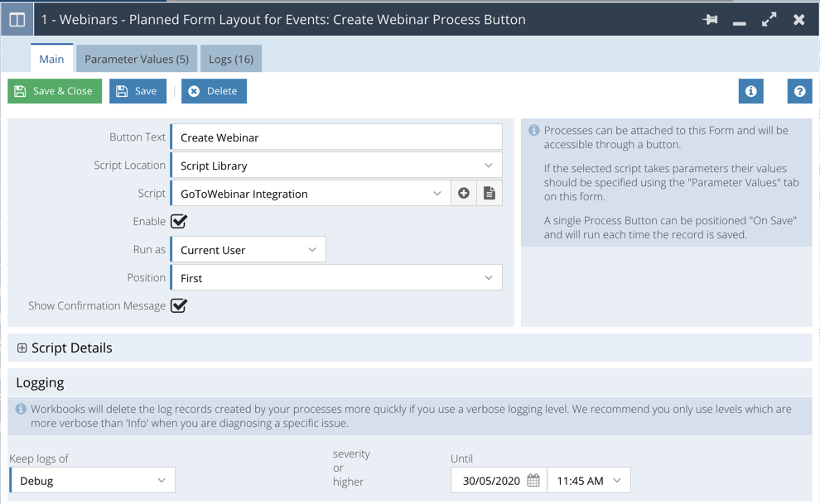Click the plus icon beside Script field
This screenshot has width=820, height=504.
pos(464,194)
